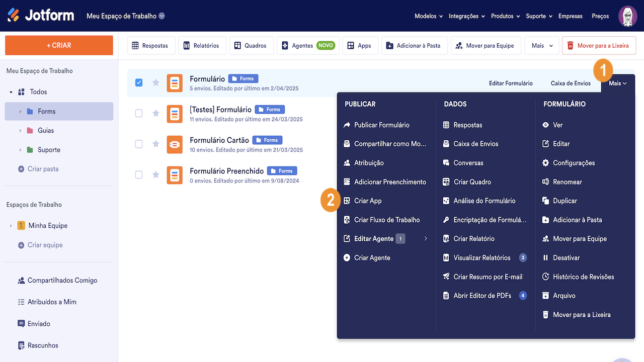644x362 pixels.
Task: Click the orange Formulário Cartão form icon
Action: pyautogui.click(x=175, y=144)
